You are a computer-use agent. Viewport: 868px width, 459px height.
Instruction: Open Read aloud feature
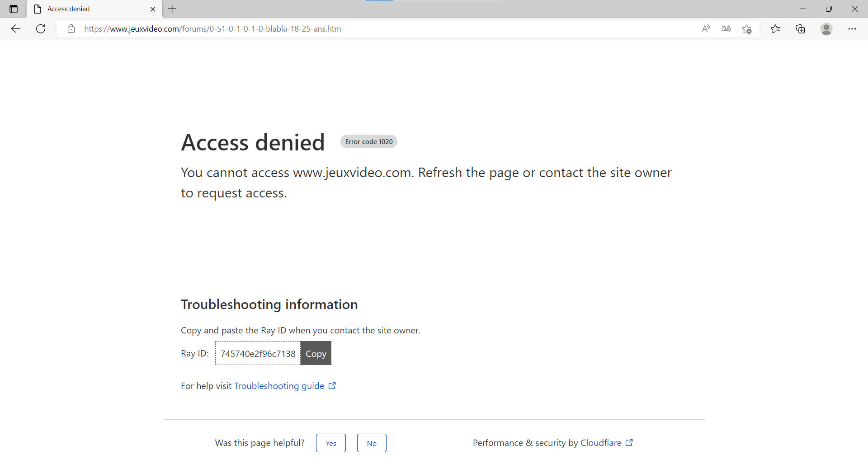pyautogui.click(x=706, y=29)
